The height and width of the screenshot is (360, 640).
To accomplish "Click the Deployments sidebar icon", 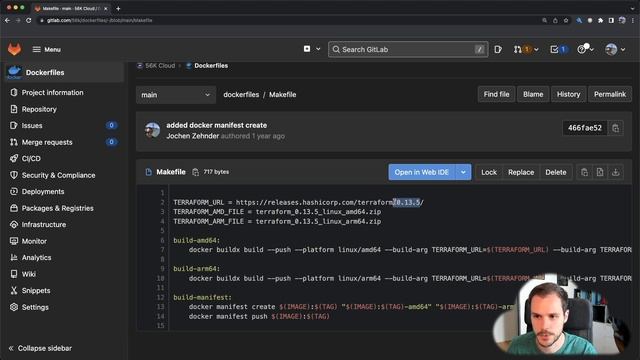I will (14, 191).
